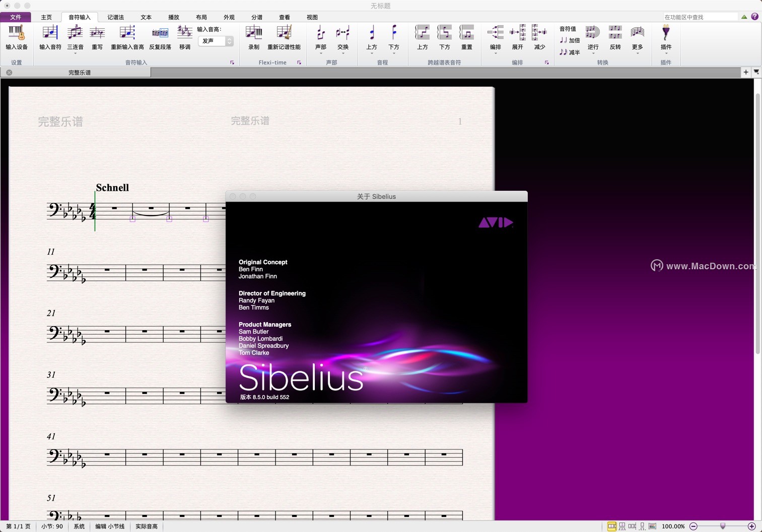Select the Full Score (完整乐谱) document tab

coord(80,72)
